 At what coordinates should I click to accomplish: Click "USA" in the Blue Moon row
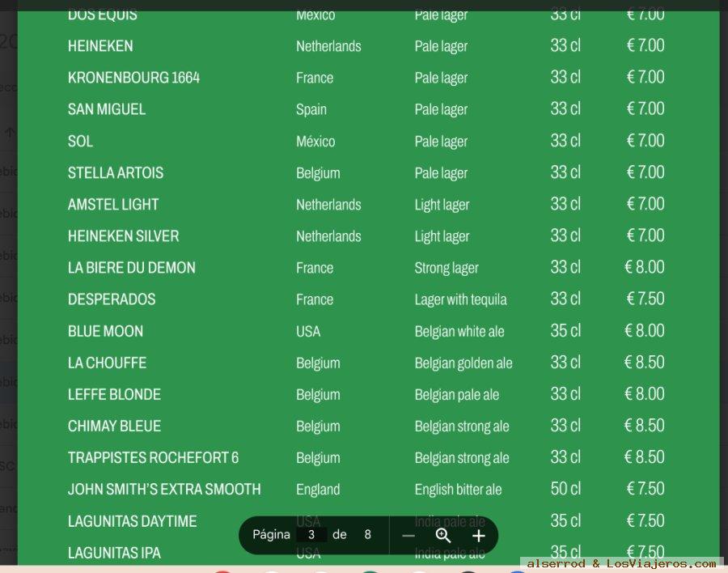(308, 331)
